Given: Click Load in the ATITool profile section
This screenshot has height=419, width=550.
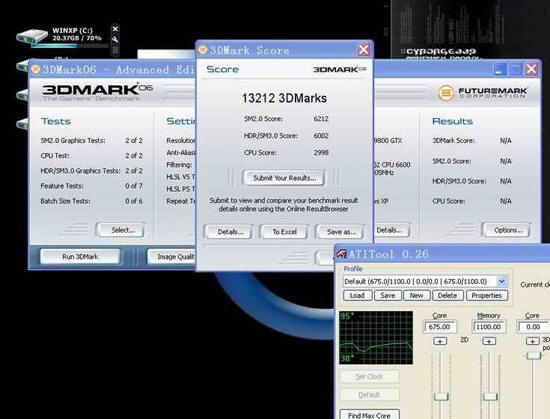Looking at the screenshot, I should pos(357,295).
